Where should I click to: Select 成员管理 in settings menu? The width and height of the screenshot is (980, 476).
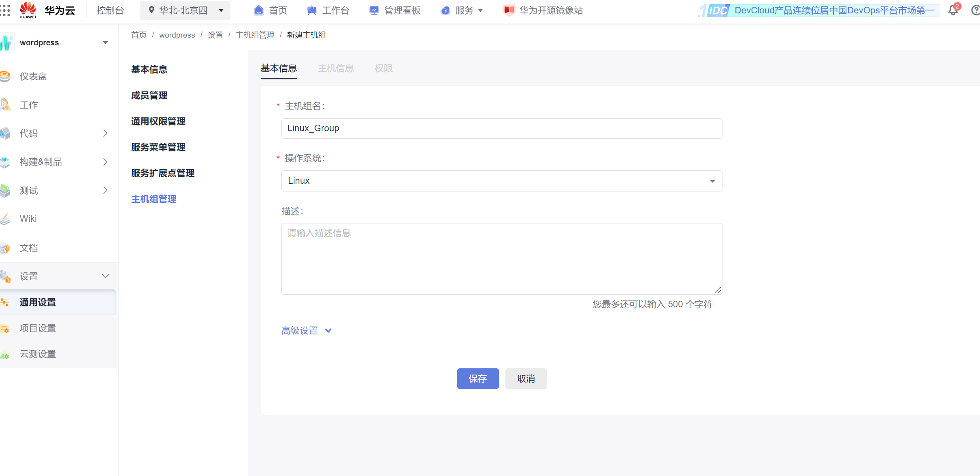[x=149, y=96]
